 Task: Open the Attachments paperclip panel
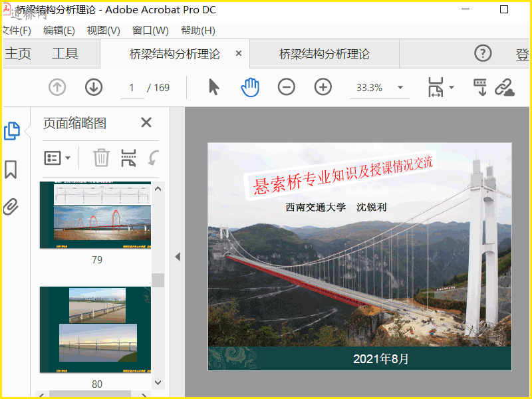click(x=11, y=207)
